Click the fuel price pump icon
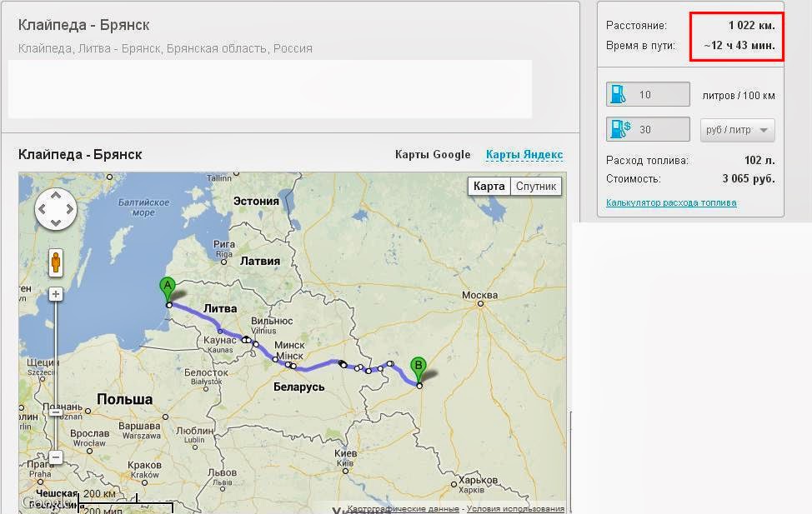The image size is (812, 514). (620, 129)
